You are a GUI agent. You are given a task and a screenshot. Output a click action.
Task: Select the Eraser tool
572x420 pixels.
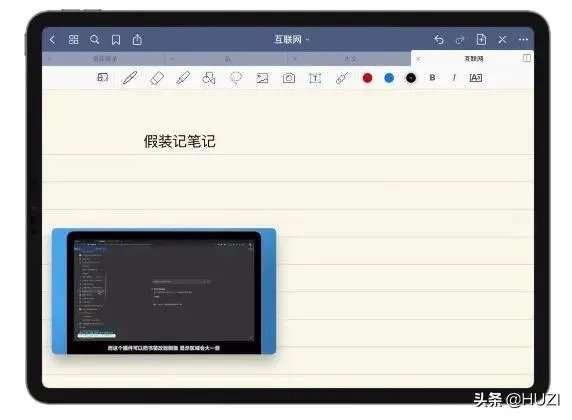[x=156, y=78]
